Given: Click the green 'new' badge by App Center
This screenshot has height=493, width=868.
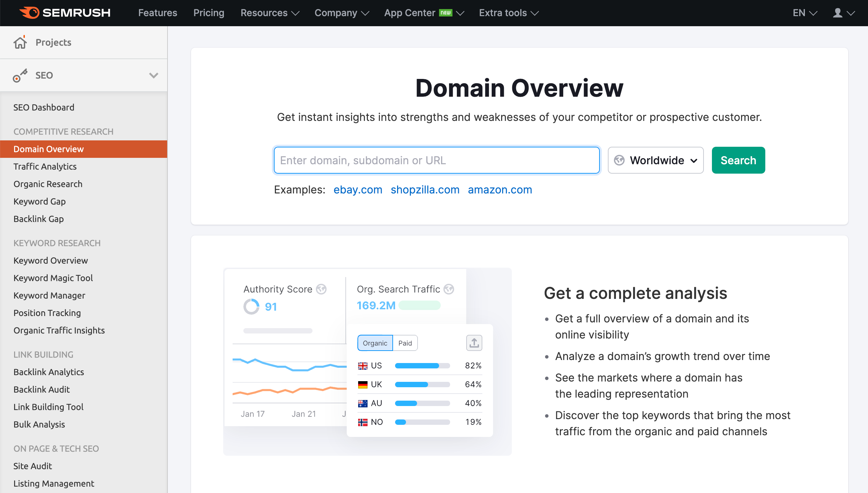Looking at the screenshot, I should coord(445,13).
